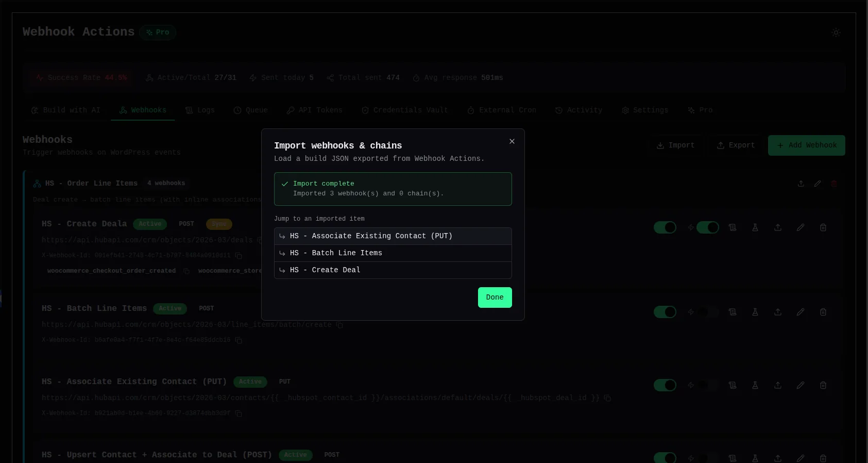868x463 pixels.
Task: Click the Import button in Webhooks header
Action: pyautogui.click(x=675, y=145)
